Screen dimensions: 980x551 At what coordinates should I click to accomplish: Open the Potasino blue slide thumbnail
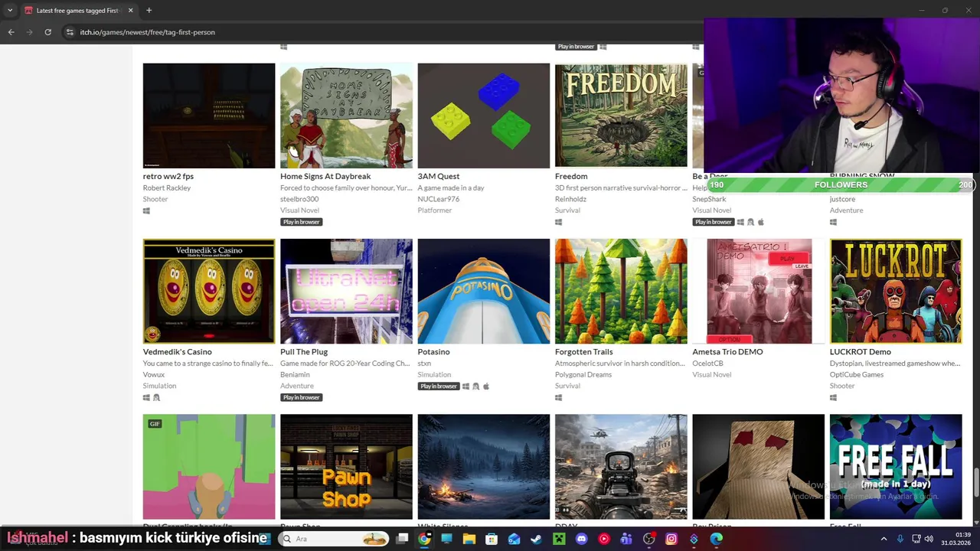point(483,291)
